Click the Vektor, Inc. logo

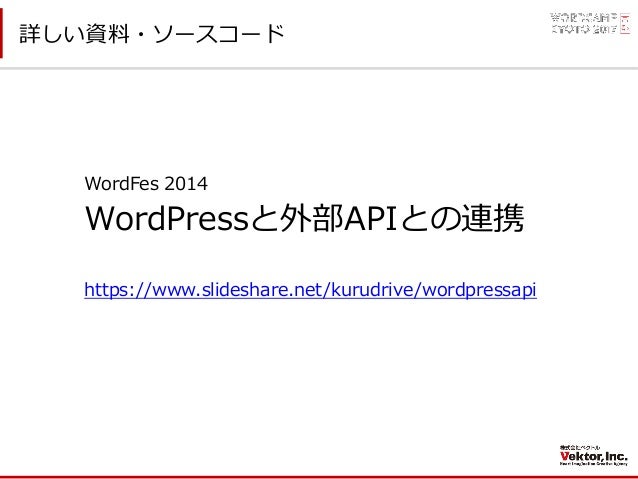tap(594, 456)
